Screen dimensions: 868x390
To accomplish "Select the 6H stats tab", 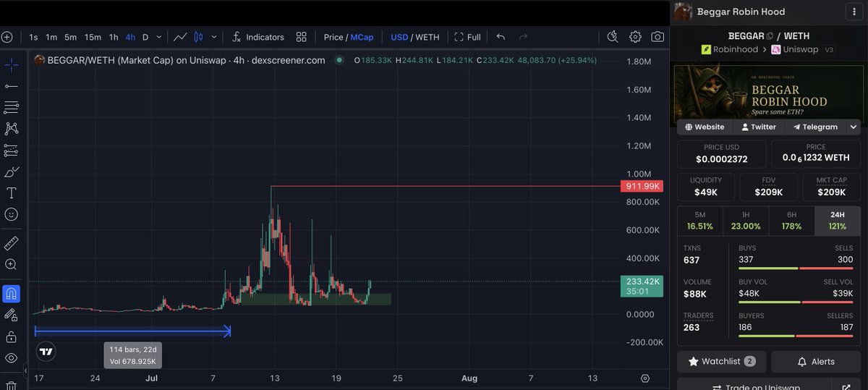I will click(791, 221).
